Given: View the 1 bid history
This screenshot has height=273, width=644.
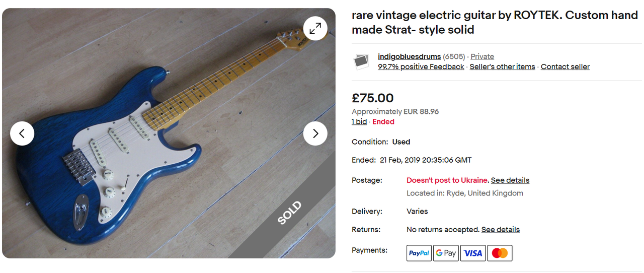Looking at the screenshot, I should click(359, 121).
